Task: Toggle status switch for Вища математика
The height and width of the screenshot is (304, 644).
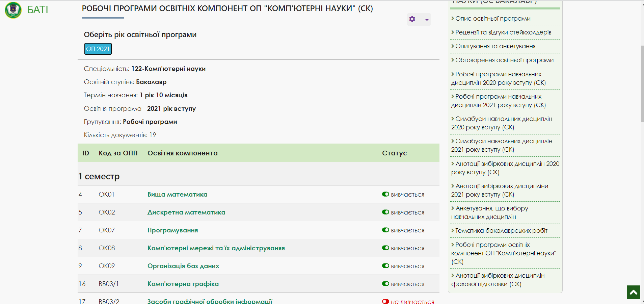Action: point(385,194)
